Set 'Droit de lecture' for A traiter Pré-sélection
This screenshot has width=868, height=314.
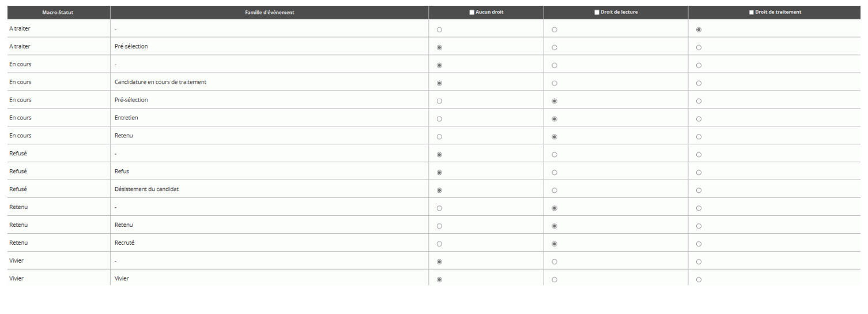pos(554,47)
